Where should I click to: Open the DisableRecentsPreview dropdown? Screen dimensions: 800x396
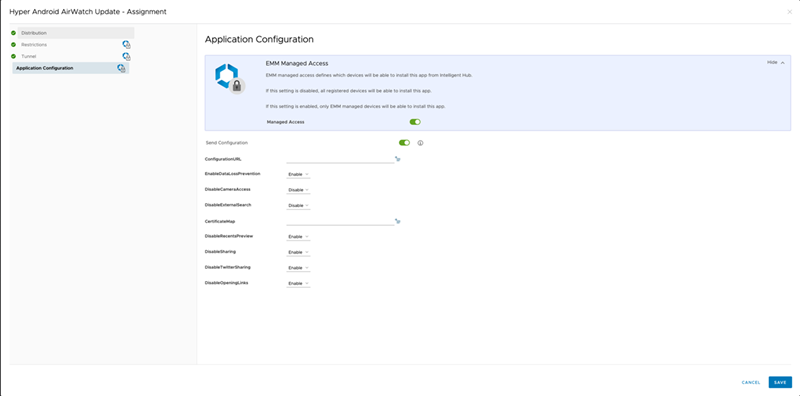click(298, 237)
